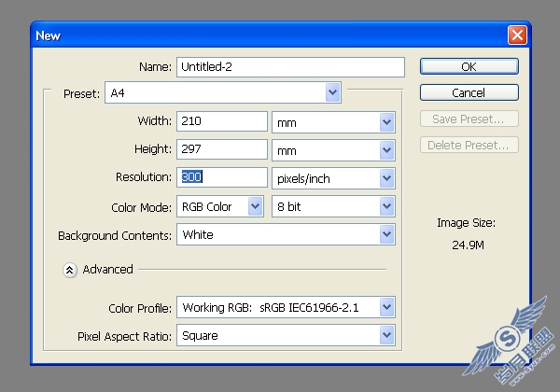Click the Height field showing 297
Viewport: 560px width, 392px height.
click(222, 149)
